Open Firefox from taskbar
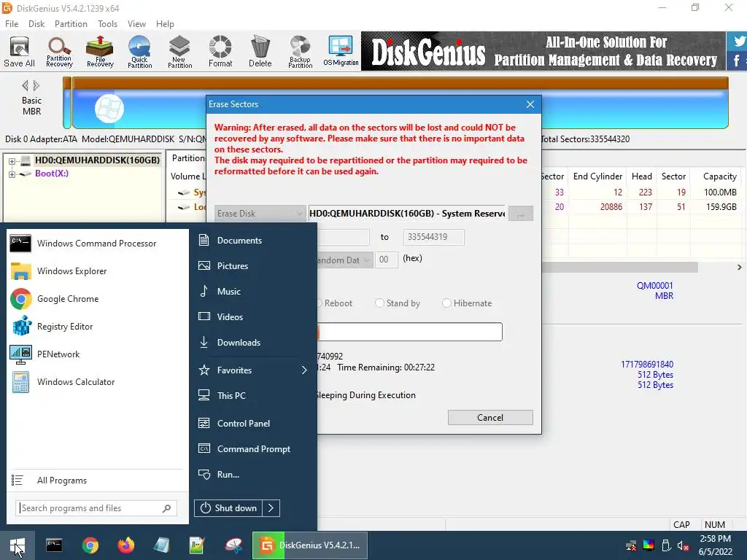Viewport: 747px width, 560px height. click(125, 545)
